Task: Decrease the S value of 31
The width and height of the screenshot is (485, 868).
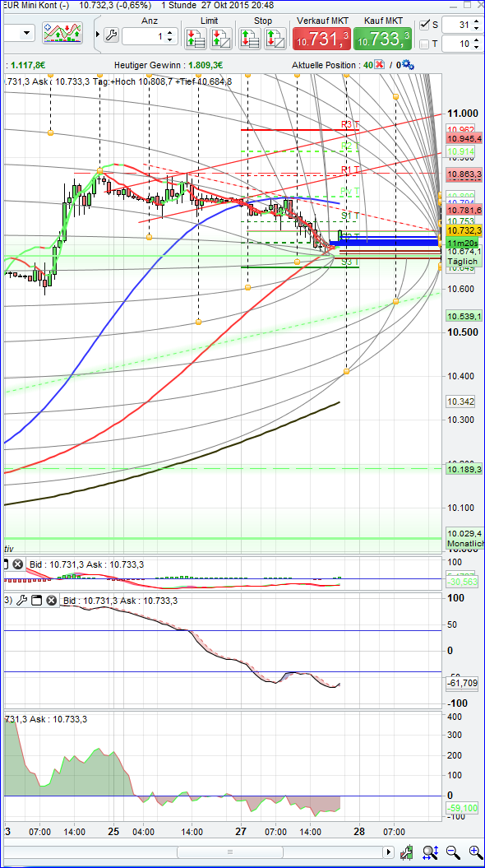Action: tap(477, 28)
